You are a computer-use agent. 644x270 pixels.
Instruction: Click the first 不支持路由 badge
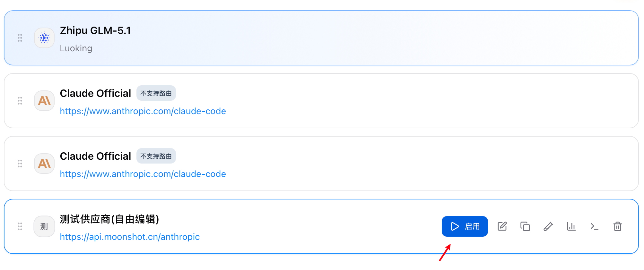point(156,93)
